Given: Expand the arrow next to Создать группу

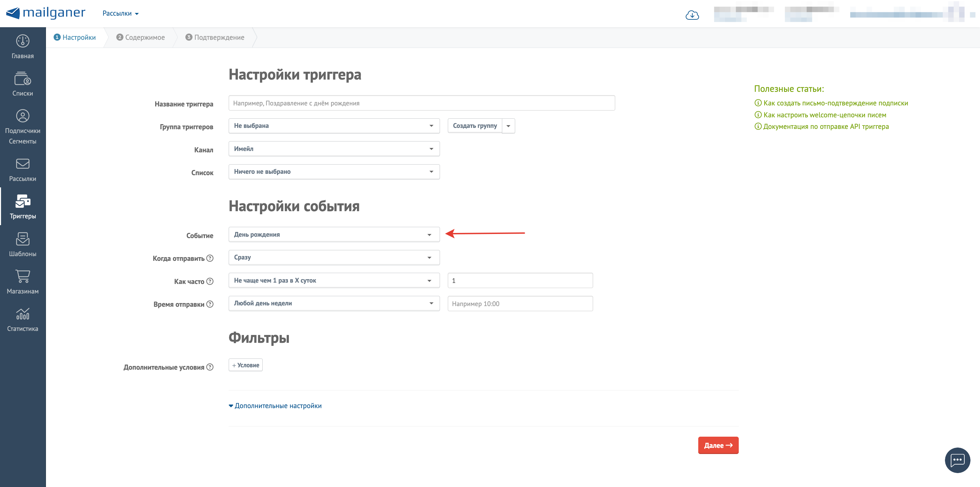Looking at the screenshot, I should [508, 126].
